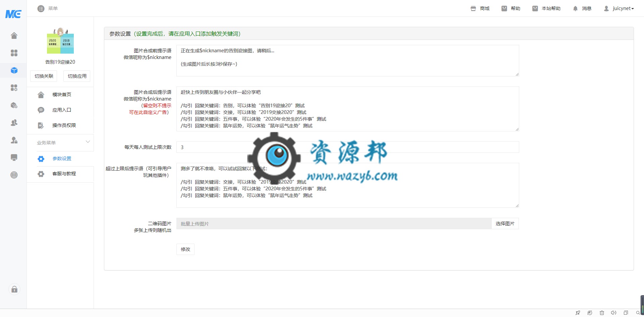Open 消息 notifications bell
The height and width of the screenshot is (317, 644).
click(582, 8)
